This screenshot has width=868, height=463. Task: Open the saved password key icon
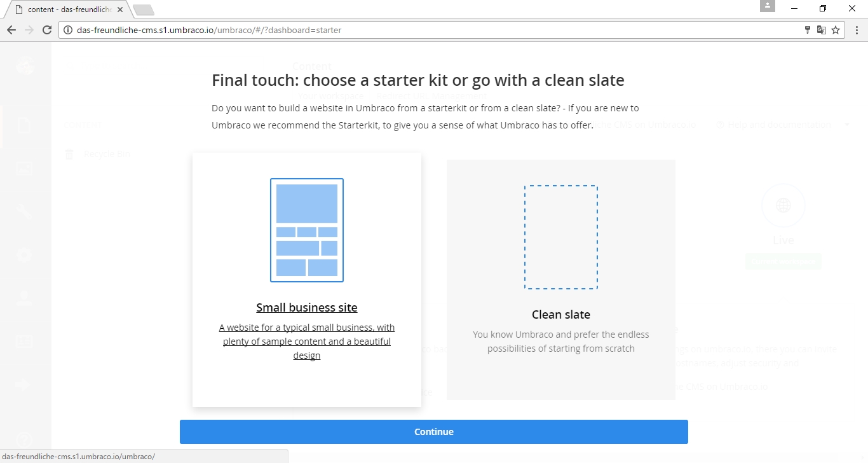coord(808,30)
